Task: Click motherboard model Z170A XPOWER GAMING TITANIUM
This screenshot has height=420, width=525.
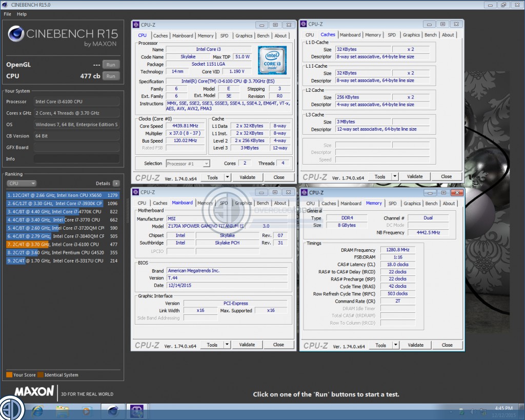Action: tap(206, 226)
